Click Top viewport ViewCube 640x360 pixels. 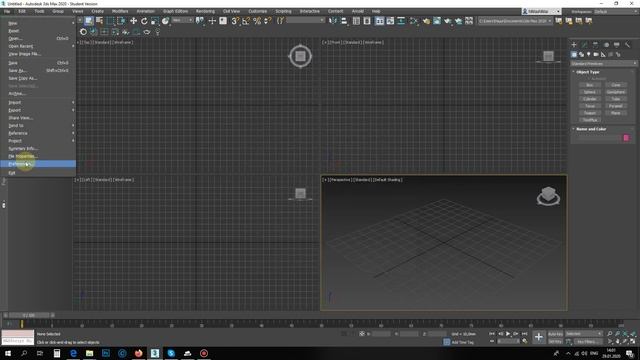[x=300, y=56]
